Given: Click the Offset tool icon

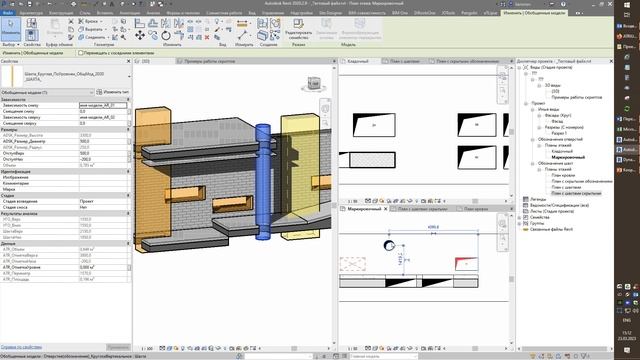Looking at the screenshot, I should point(153,23).
